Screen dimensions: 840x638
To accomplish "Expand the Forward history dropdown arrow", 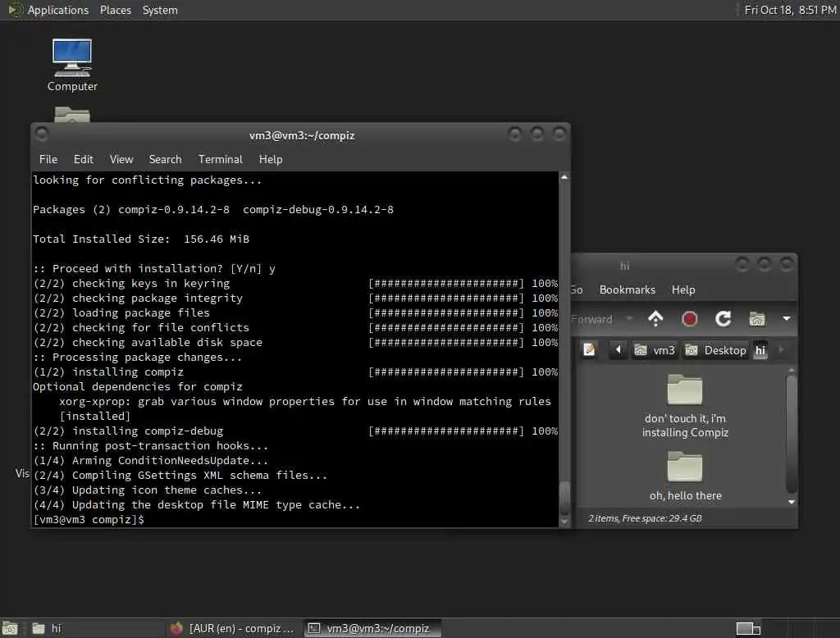I will pyautogui.click(x=629, y=319).
